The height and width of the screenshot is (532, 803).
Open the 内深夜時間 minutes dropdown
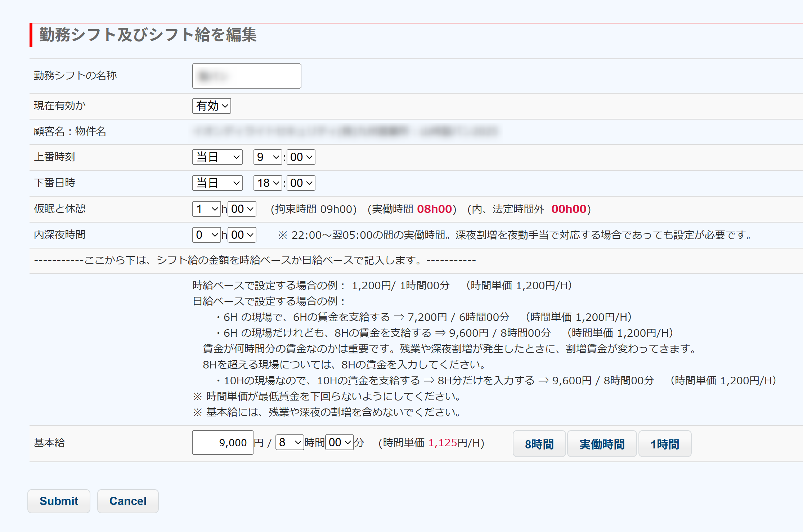click(242, 235)
